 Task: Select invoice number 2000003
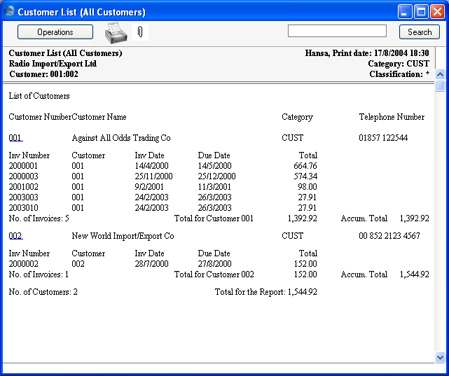[23, 176]
